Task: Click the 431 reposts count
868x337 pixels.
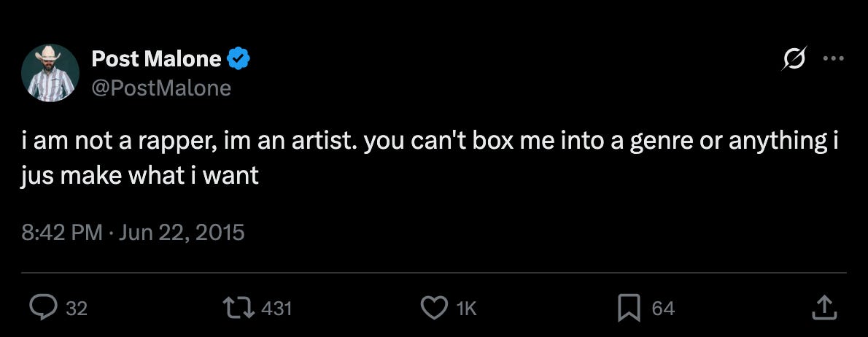Action: point(276,309)
